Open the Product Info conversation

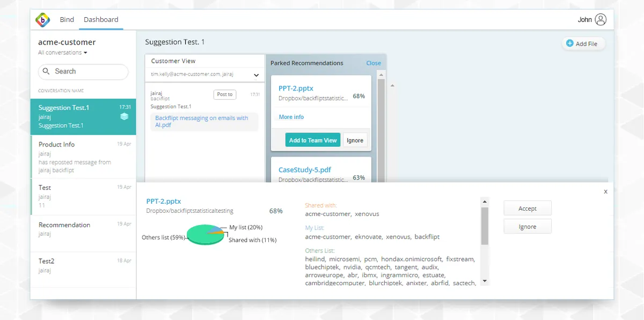click(x=83, y=157)
